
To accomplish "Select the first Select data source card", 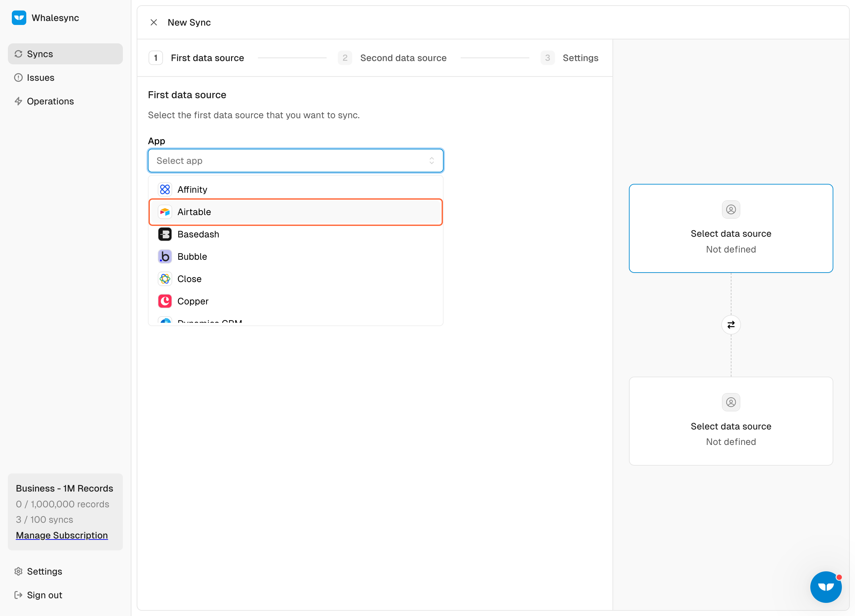I will (730, 228).
